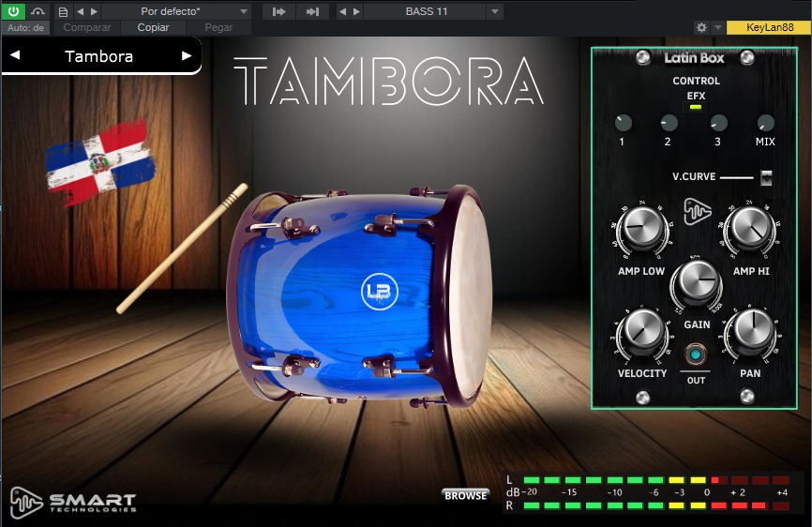Screen dimensions: 812x527
Task: Click the Tambora instrument name selector
Action: pos(98,56)
